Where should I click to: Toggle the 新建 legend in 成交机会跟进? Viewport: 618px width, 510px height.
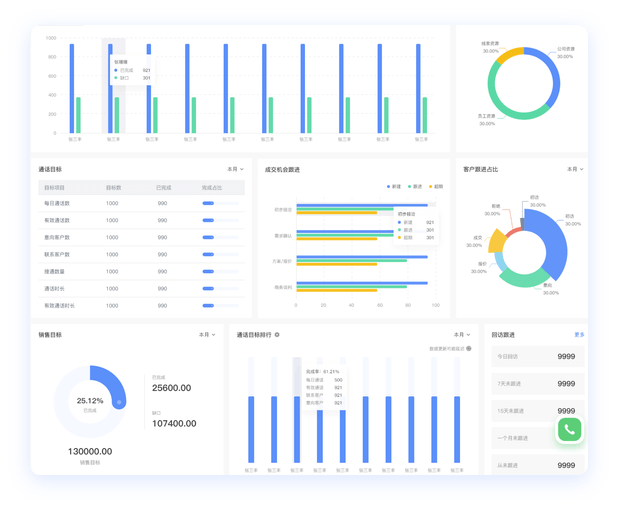(393, 186)
